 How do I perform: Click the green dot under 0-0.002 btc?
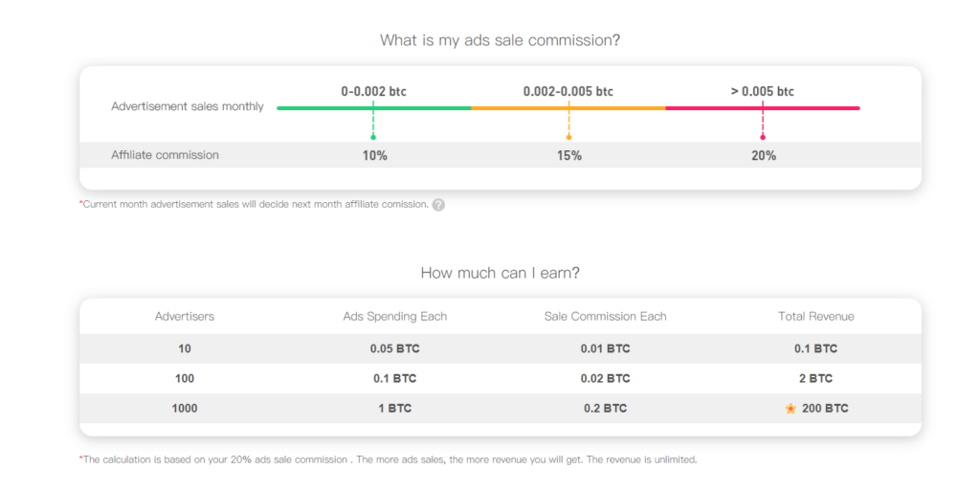[373, 137]
